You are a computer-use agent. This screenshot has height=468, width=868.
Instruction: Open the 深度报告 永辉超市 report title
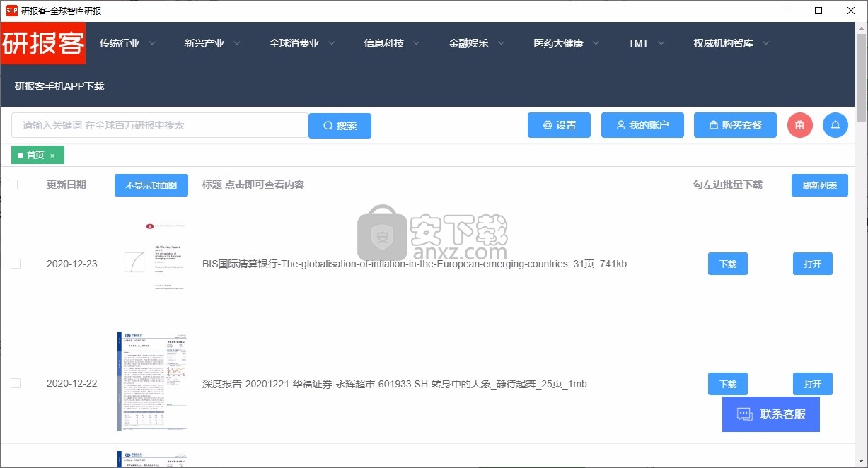(x=395, y=384)
